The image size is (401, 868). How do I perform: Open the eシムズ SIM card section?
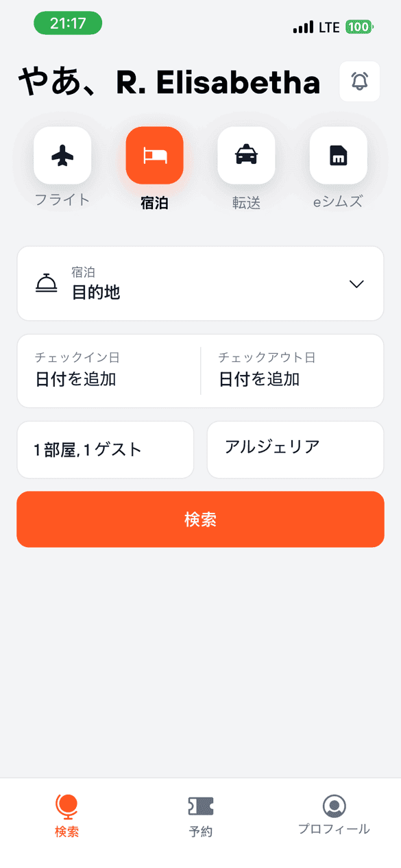[337, 156]
